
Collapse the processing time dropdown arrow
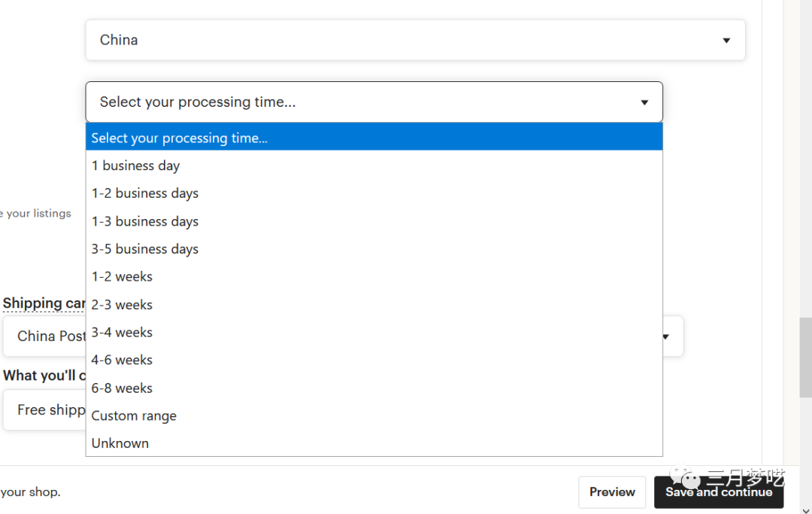click(x=644, y=102)
